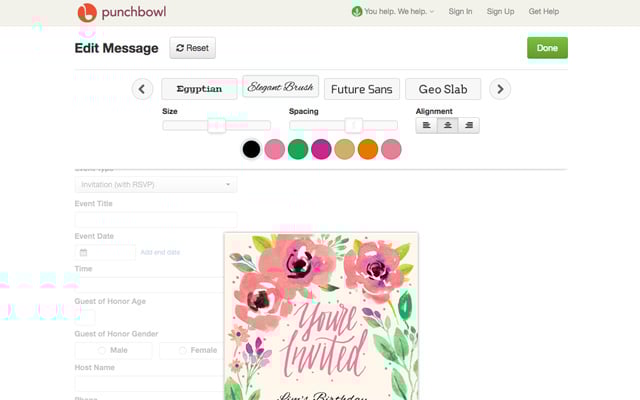
Task: Pick the black color swatch
Action: pos(251,149)
